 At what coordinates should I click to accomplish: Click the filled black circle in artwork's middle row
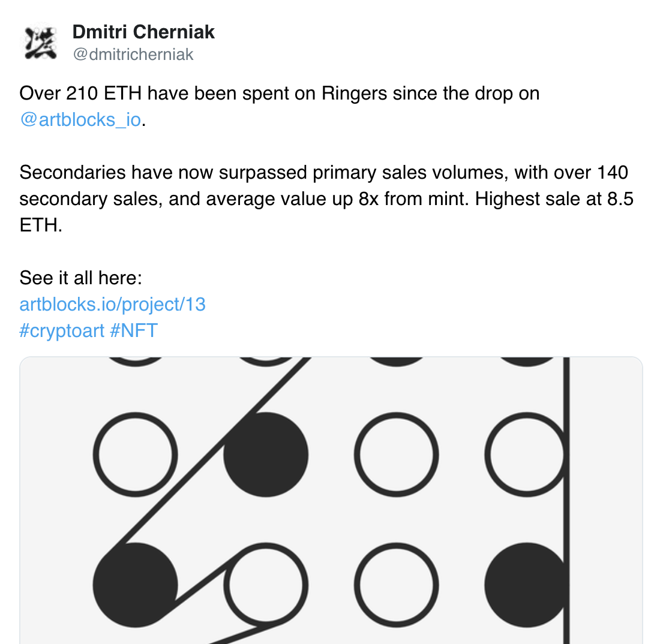pyautogui.click(x=266, y=455)
